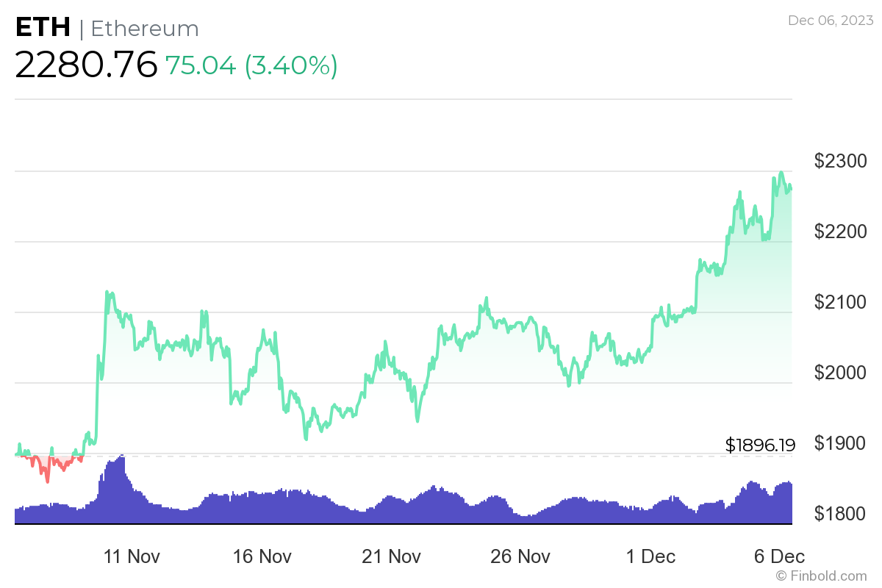Screen dimensions: 882x588
Task: Click the 16 Nov date marker
Action: click(262, 556)
